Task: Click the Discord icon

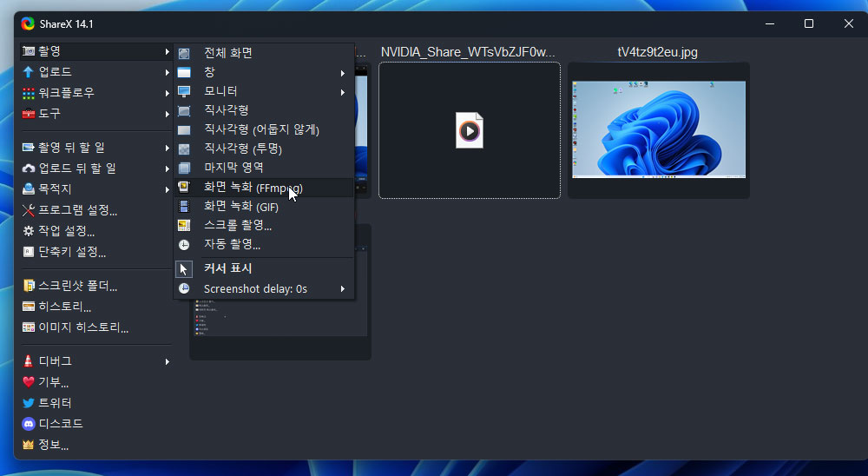Action: point(29,424)
